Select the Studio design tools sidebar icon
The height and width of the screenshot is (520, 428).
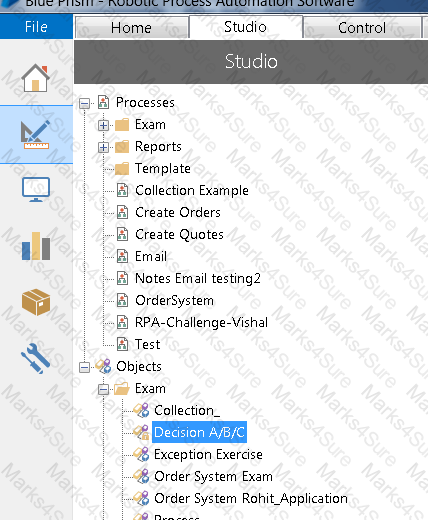pos(35,135)
